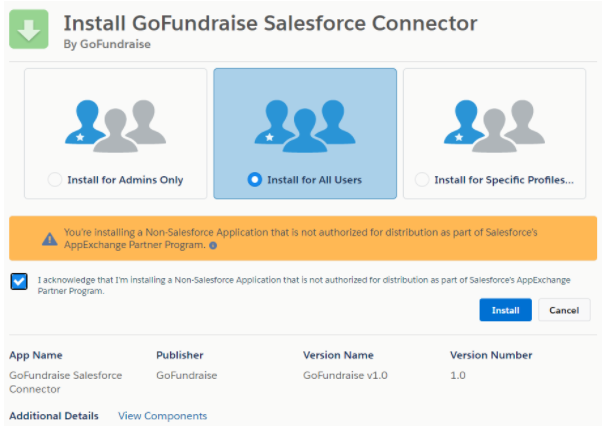Click the Admins Only users illustration
This screenshot has height=426, width=602.
pyautogui.click(x=116, y=126)
